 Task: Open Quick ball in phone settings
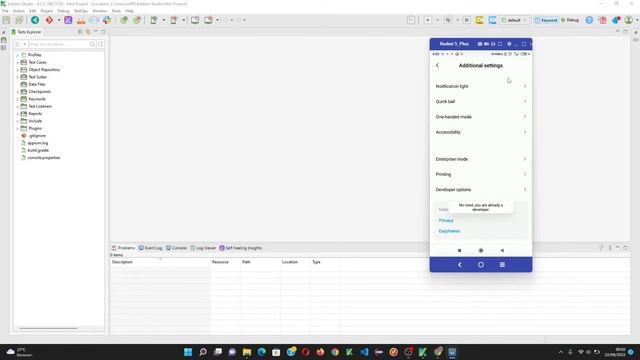pyautogui.click(x=481, y=102)
